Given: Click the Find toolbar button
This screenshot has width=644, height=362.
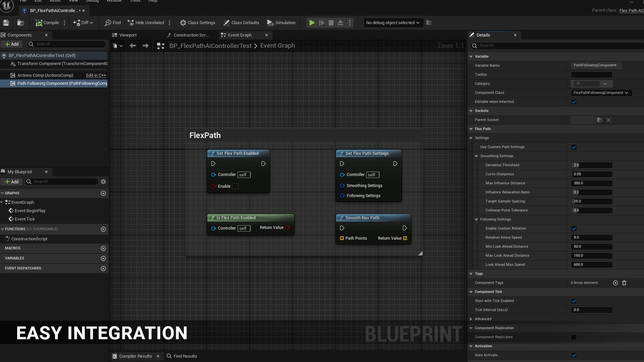Looking at the screenshot, I should (x=113, y=23).
